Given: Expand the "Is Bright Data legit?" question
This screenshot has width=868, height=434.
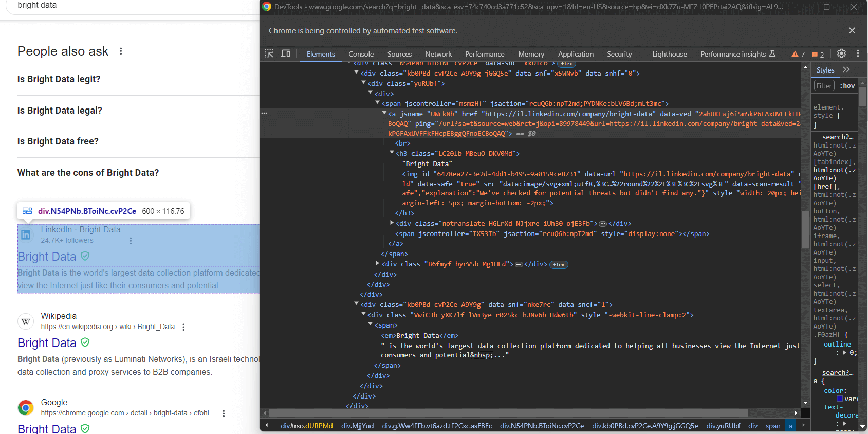Looking at the screenshot, I should tap(59, 79).
